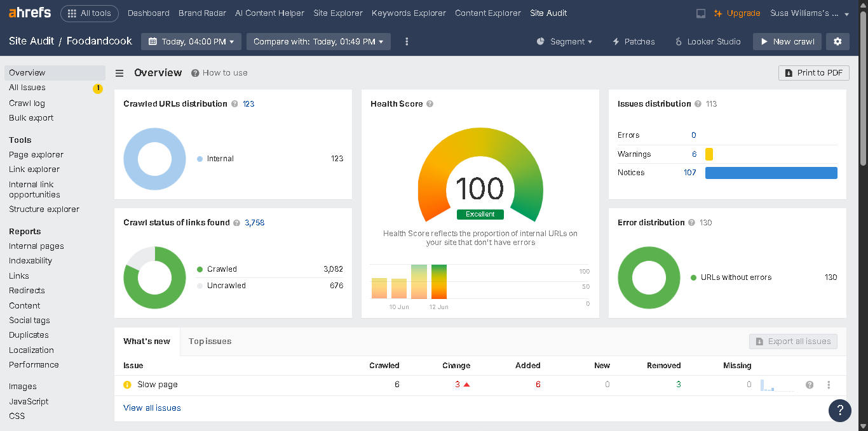Open the help chat bubble
This screenshot has width=868, height=431.
(840, 410)
